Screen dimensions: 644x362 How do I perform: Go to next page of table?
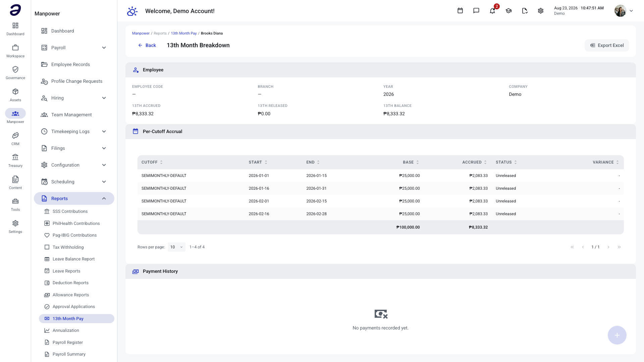608,247
